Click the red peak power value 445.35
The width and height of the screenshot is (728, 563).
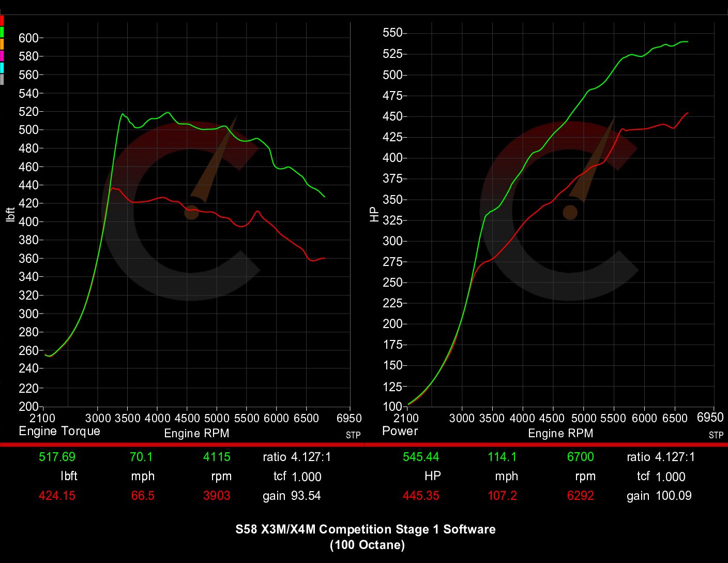[421, 496]
